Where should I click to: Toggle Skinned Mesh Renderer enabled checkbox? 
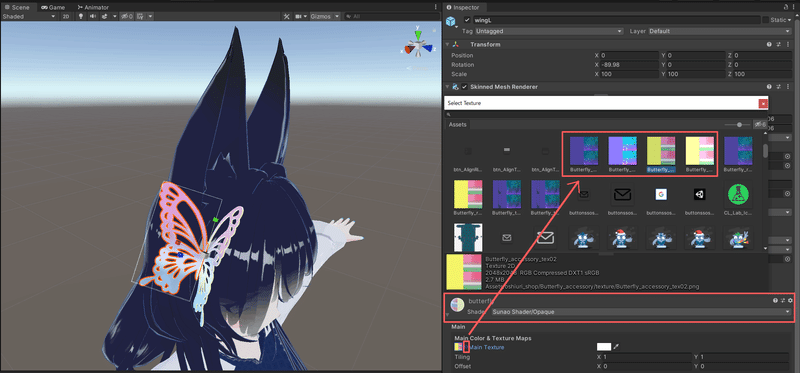click(464, 87)
